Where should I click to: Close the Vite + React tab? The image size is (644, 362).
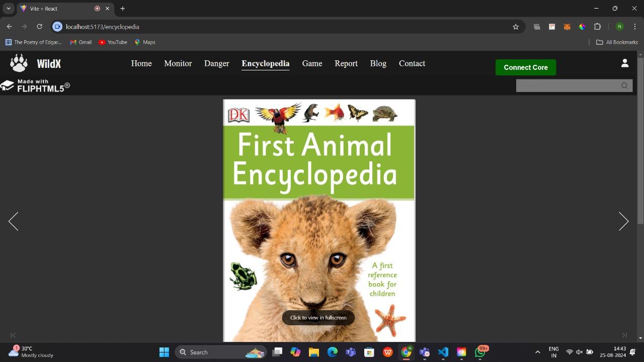(107, 9)
